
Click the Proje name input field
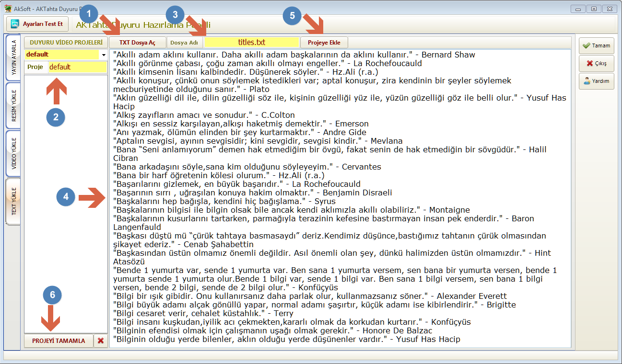pyautogui.click(x=77, y=67)
